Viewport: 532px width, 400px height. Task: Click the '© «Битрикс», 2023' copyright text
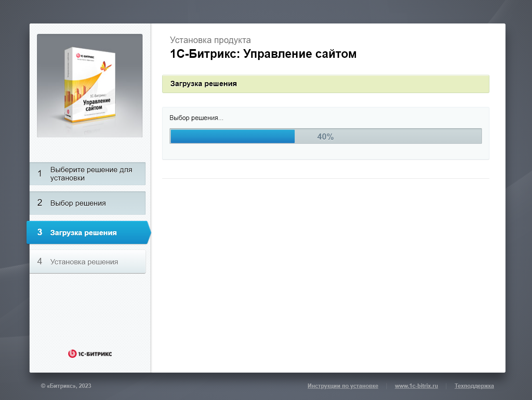(66, 386)
